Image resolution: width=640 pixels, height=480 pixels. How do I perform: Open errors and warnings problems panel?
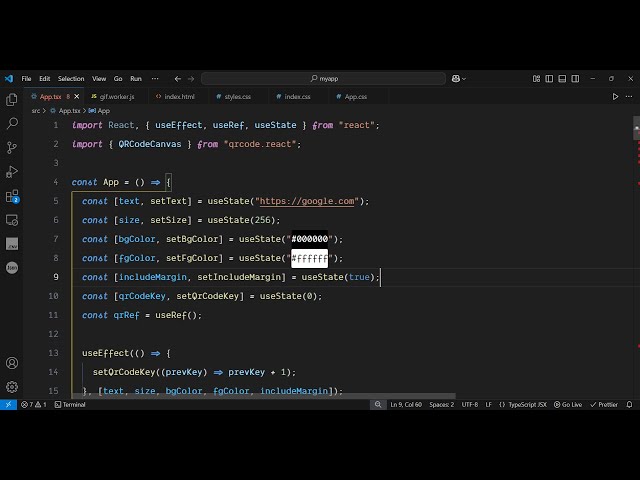[x=34, y=404]
